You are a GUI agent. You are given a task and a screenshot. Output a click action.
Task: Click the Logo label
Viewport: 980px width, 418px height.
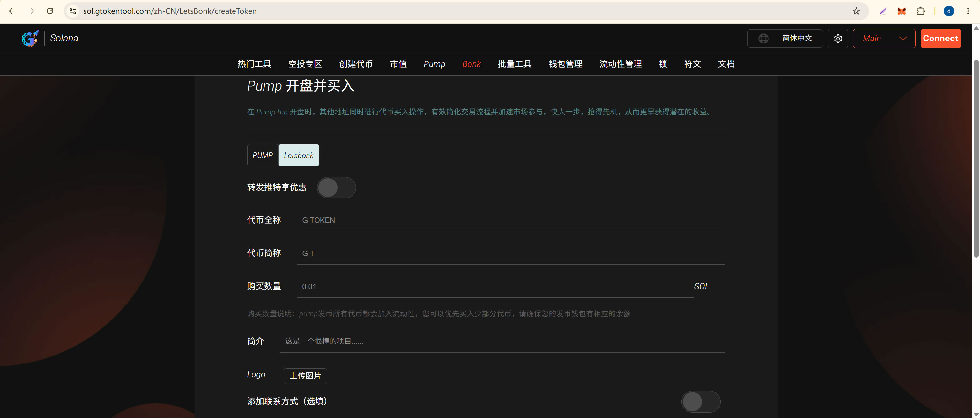256,375
